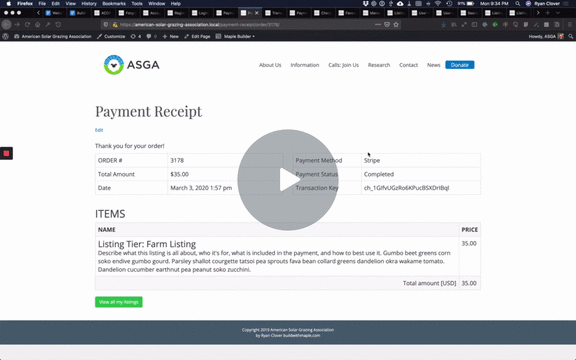This screenshot has height=360, width=576.
Task: Open the View menu
Action: coord(71,4)
